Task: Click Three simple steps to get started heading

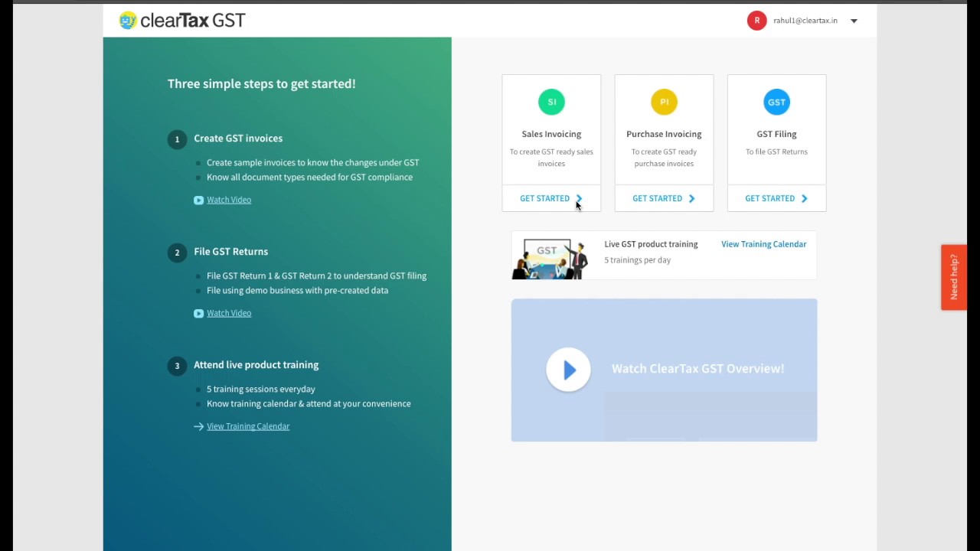Action: [261, 83]
